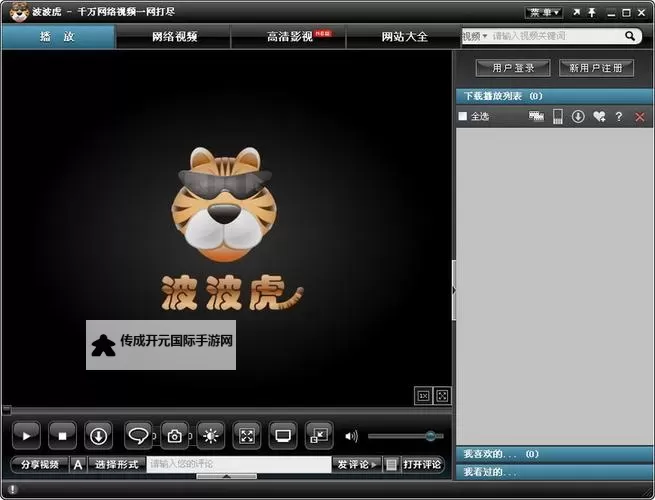Click the magnifier search icon
655x500 pixels.
click(x=630, y=36)
